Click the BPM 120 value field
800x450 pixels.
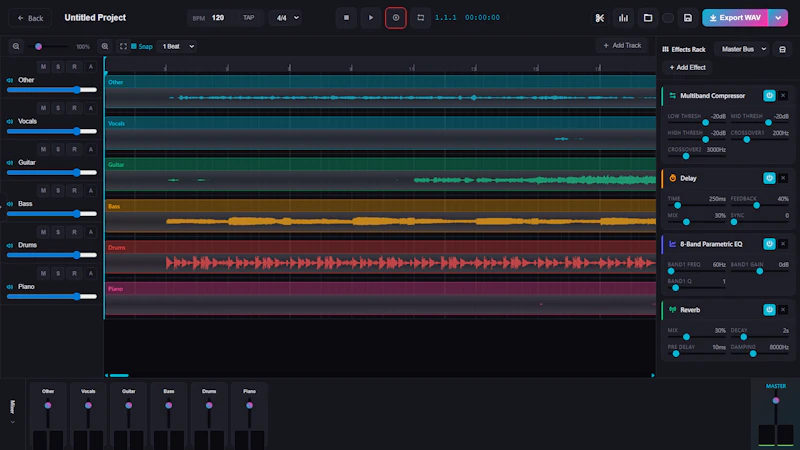pos(218,18)
